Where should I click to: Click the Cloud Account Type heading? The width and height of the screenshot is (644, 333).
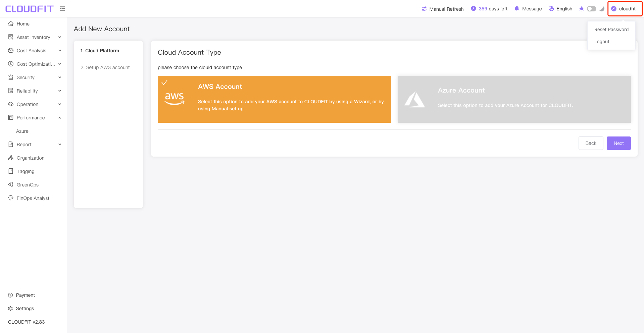tap(189, 52)
